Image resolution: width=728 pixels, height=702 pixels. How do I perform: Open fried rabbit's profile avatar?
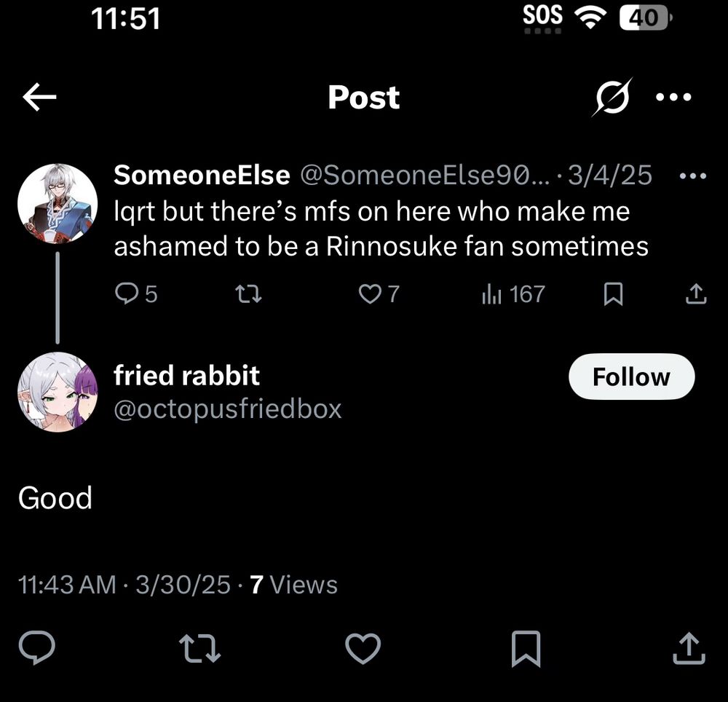coord(58,392)
